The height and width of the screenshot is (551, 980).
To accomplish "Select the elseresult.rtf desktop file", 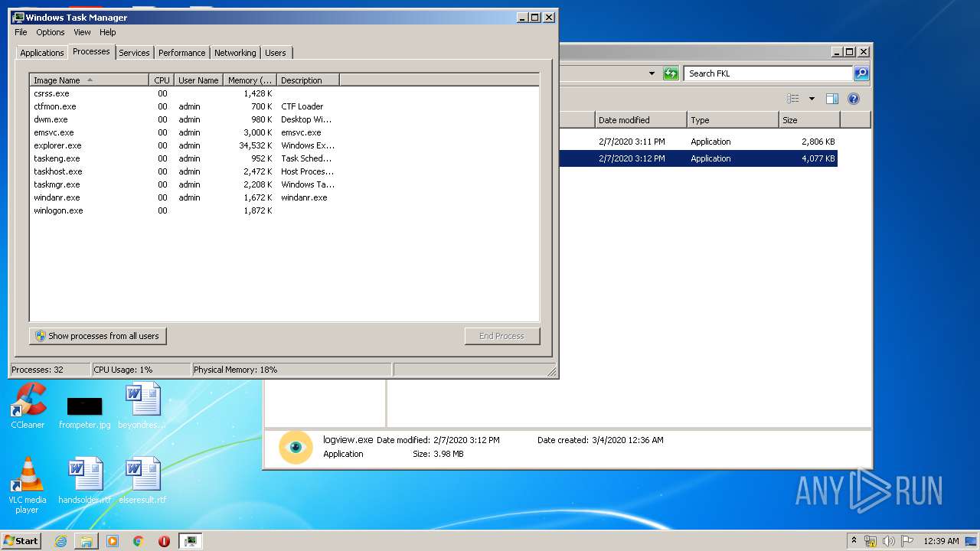I will [x=142, y=481].
